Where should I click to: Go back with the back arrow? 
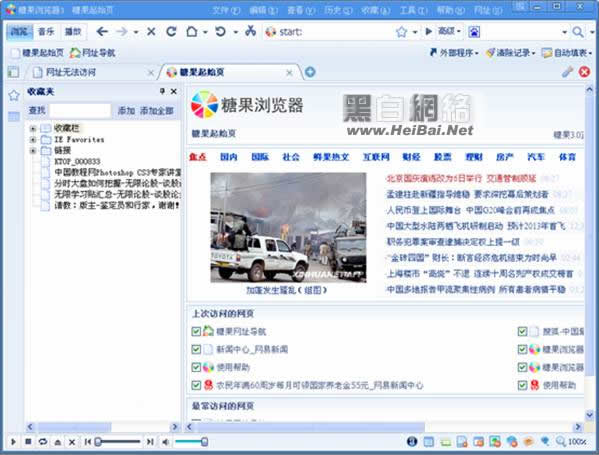[102, 31]
